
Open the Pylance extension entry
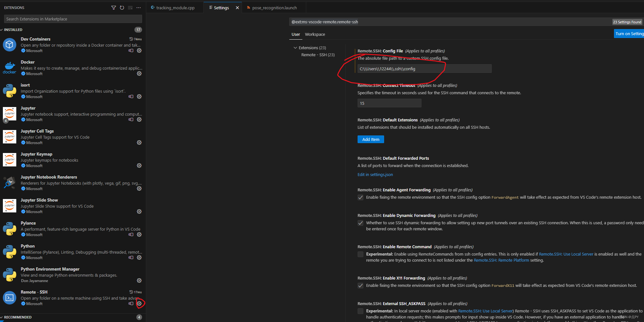(73, 229)
